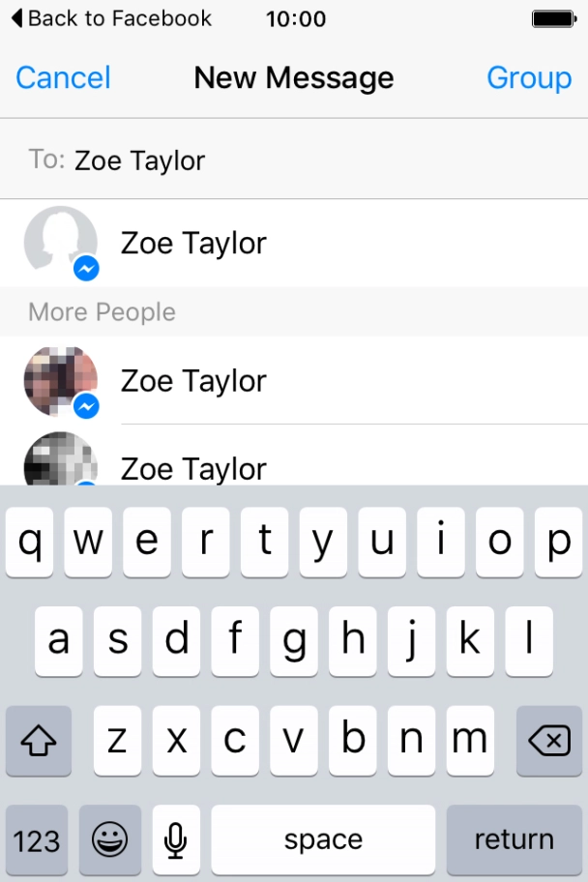Image resolution: width=588 pixels, height=882 pixels.
Task: Toggle the shift key
Action: pyautogui.click(x=39, y=741)
